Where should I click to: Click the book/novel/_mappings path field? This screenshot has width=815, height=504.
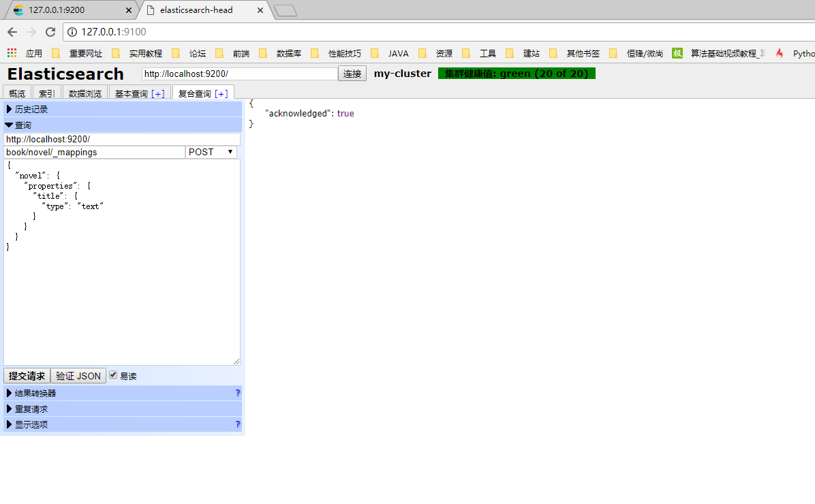click(x=95, y=153)
